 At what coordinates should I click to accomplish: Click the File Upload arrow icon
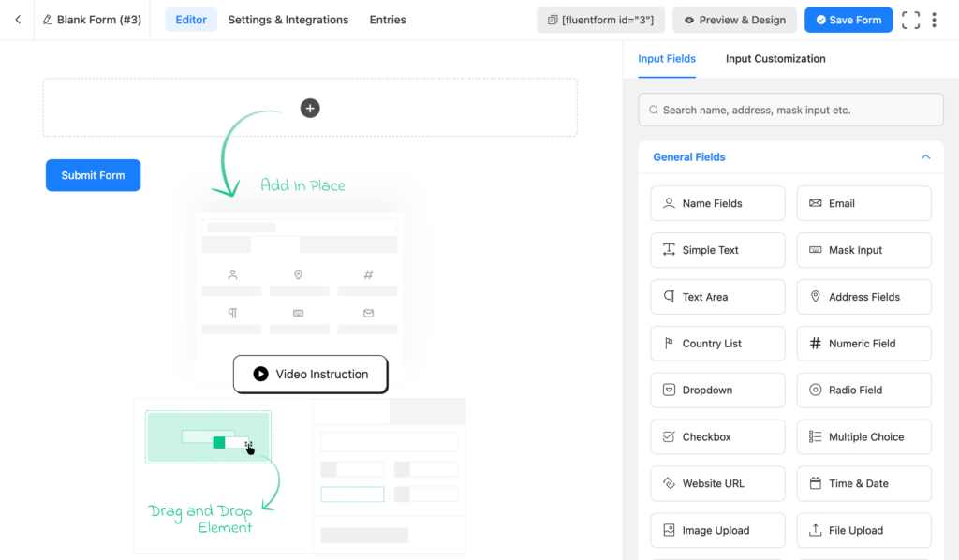816,530
